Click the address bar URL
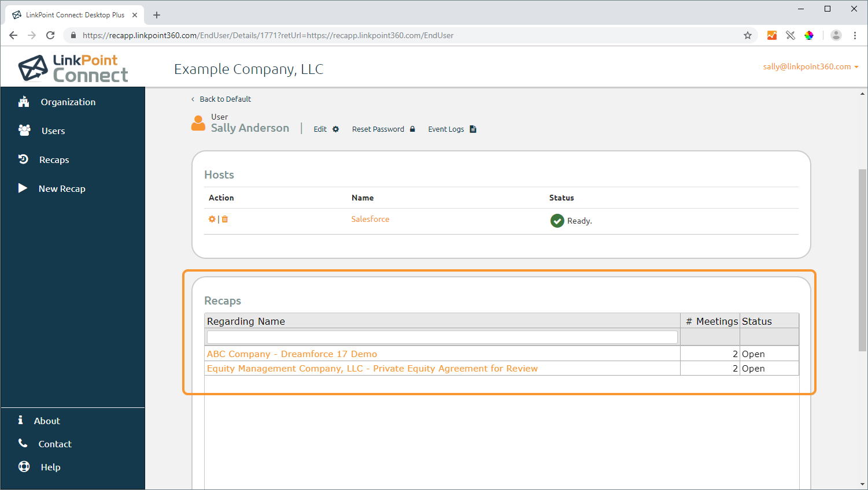868x490 pixels. click(x=268, y=35)
